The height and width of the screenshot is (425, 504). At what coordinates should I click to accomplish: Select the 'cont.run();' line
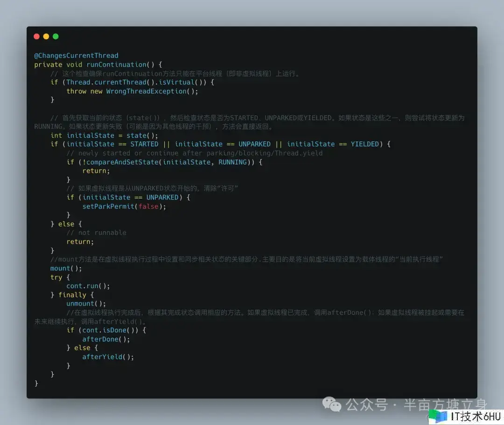(x=88, y=286)
